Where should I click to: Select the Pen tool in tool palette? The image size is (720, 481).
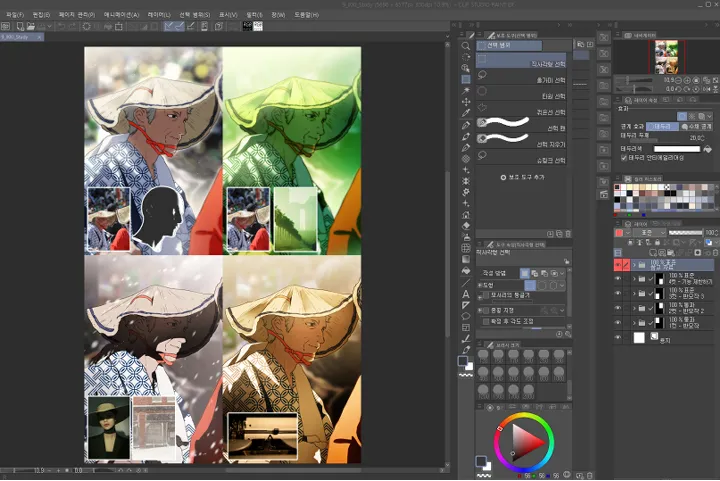point(466,125)
